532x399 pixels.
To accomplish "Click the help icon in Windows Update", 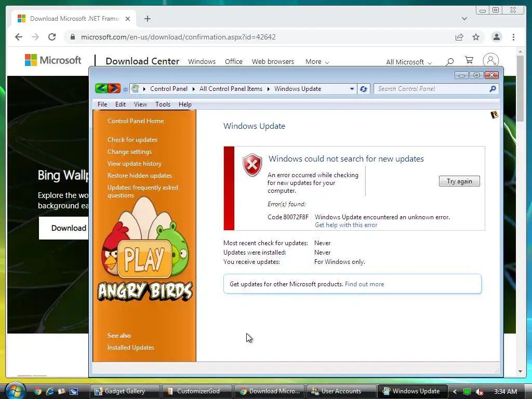I will [x=495, y=115].
